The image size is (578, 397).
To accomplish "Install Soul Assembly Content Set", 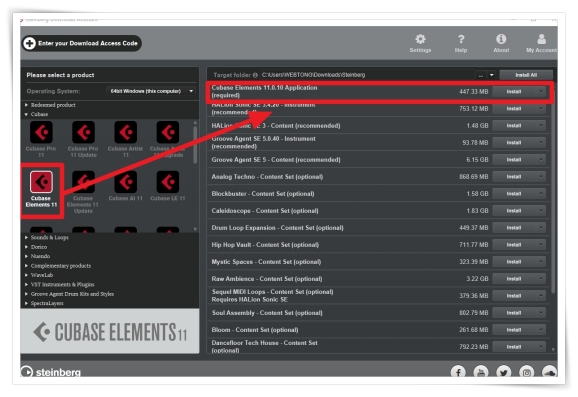I will 514,313.
